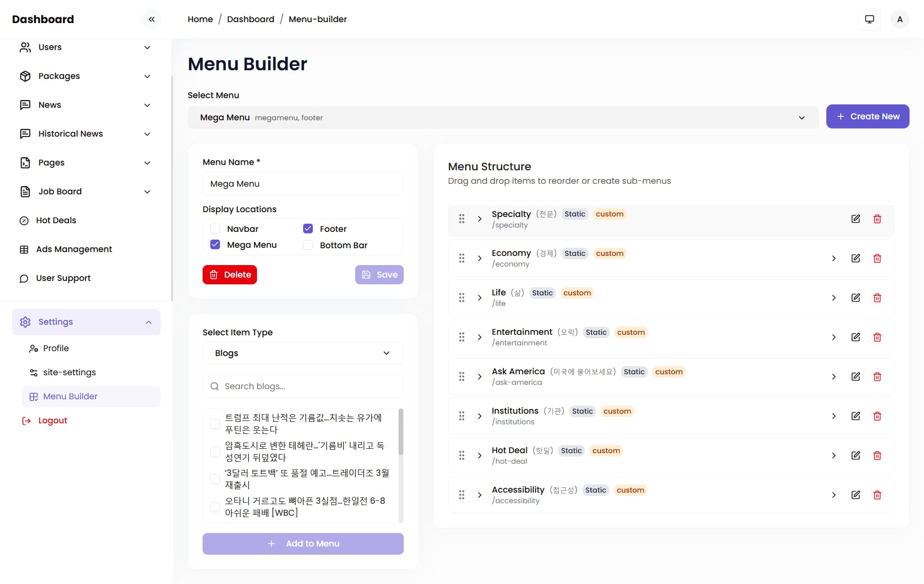Uncheck the Footer display location
Screen dimensions: 924x584
(308, 229)
